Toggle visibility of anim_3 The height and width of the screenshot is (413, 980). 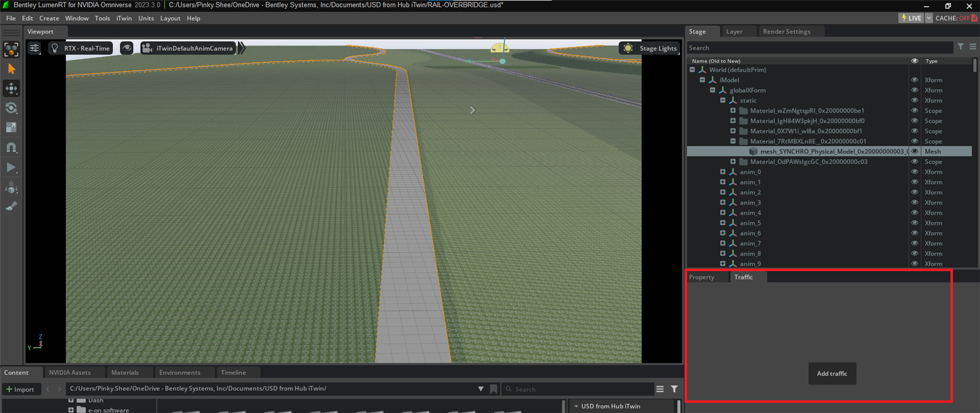coord(915,202)
